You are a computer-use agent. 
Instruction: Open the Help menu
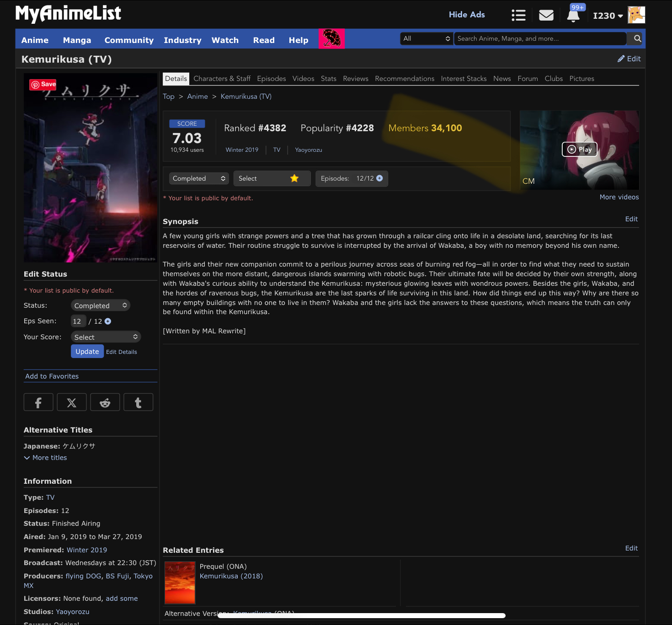(x=299, y=40)
